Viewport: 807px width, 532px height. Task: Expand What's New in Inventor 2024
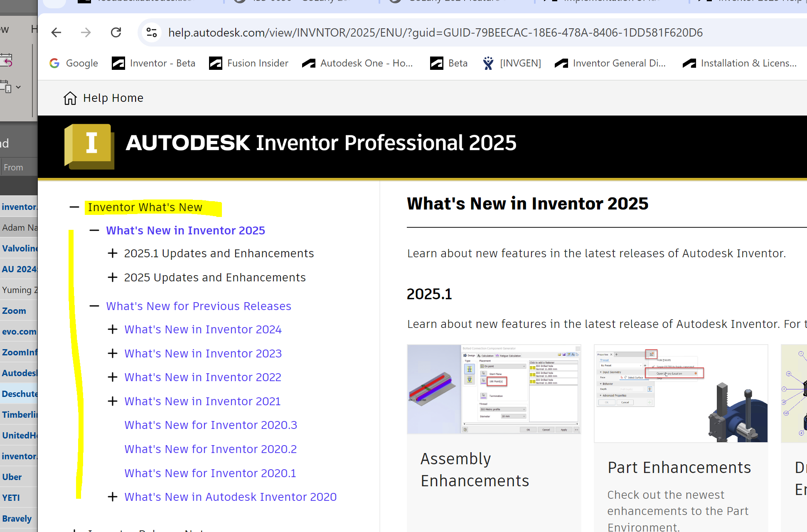click(113, 329)
